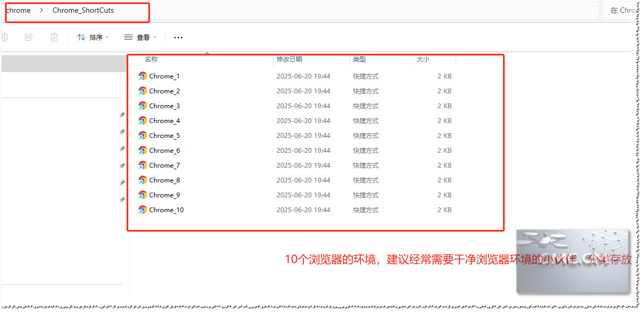Click the Chrome_5 shortcut icon
Screen dimensions: 644x313
(142, 135)
